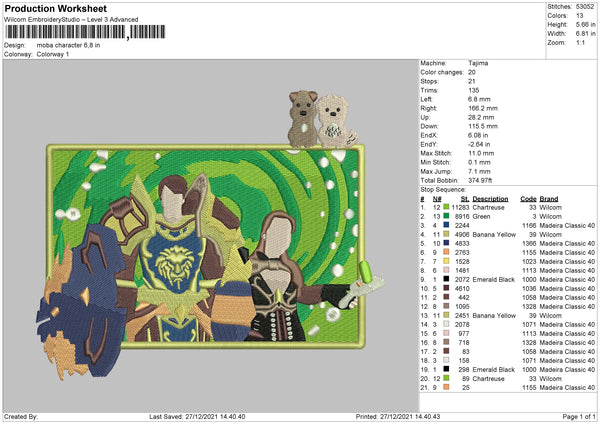
Task: Click code "1036" in row 10
Action: (x=529, y=289)
